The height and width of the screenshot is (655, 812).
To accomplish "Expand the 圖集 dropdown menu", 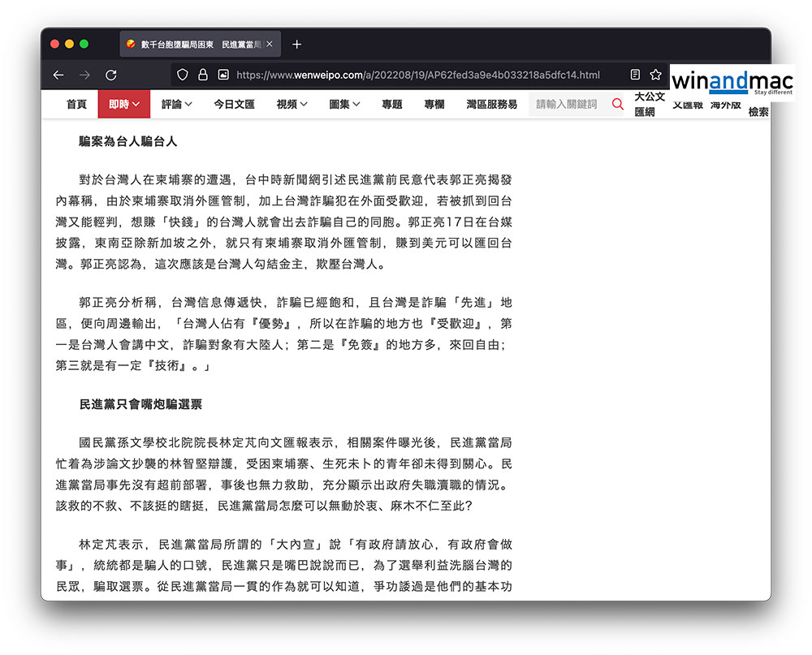I will pos(344,104).
